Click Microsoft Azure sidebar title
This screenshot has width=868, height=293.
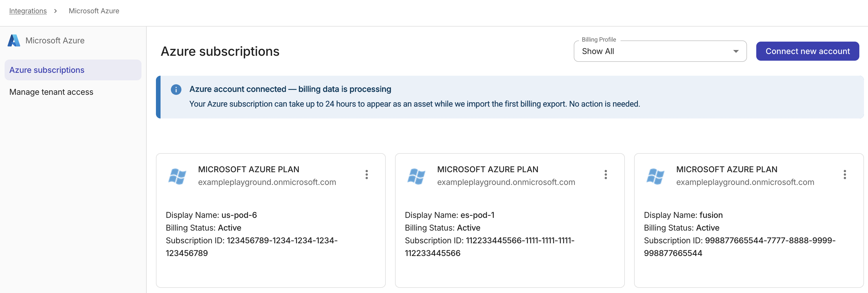55,40
